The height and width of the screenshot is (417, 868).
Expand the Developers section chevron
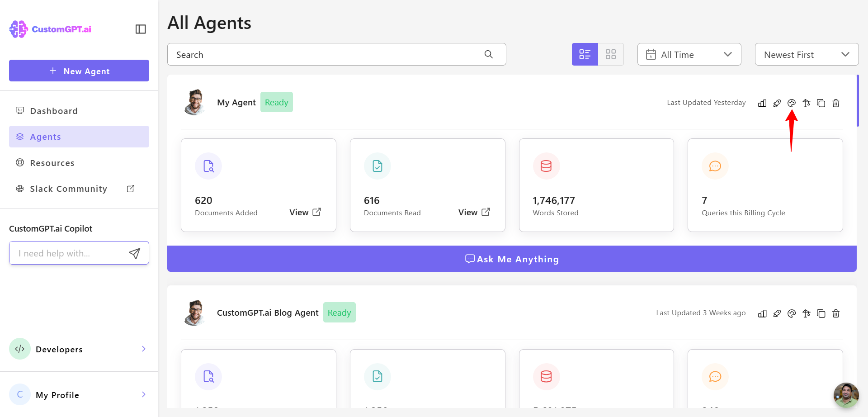tap(144, 349)
